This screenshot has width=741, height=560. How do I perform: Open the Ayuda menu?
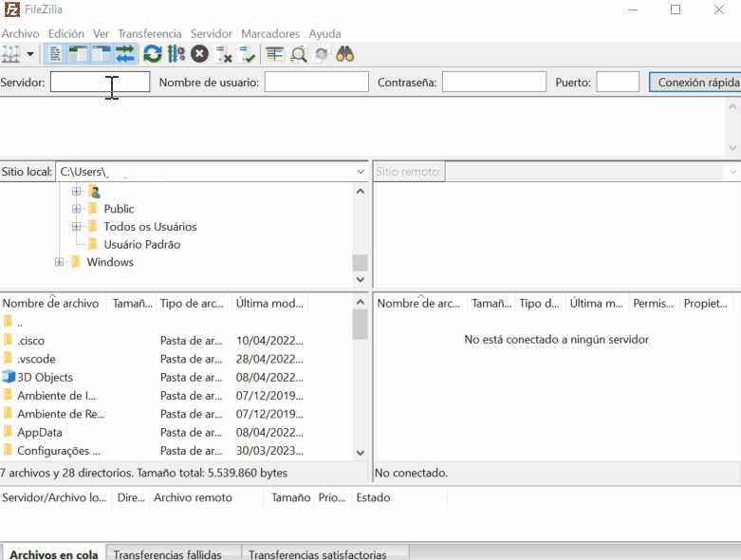pos(324,33)
